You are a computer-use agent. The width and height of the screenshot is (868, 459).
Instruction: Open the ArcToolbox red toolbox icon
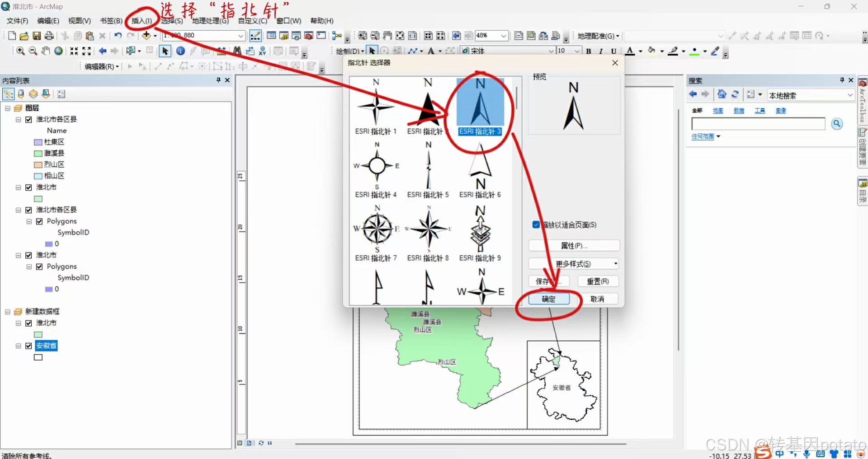pyautogui.click(x=309, y=35)
